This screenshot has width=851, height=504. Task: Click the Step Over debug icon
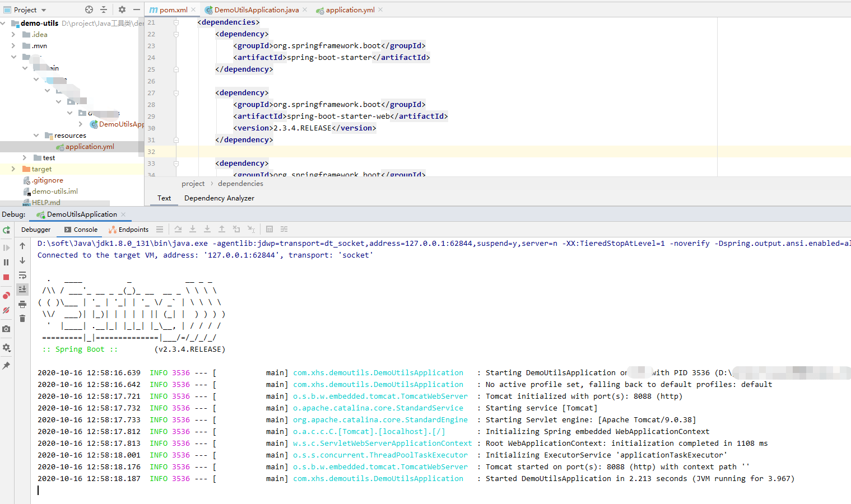point(178,229)
